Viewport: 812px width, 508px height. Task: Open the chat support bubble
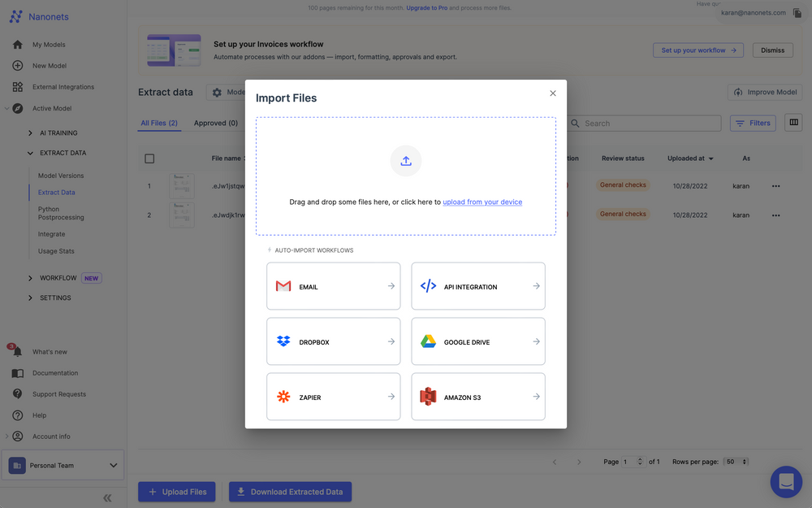tap(785, 481)
